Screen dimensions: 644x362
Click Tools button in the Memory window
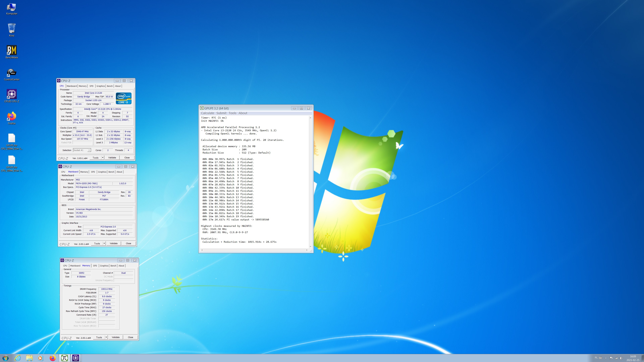pyautogui.click(x=99, y=337)
